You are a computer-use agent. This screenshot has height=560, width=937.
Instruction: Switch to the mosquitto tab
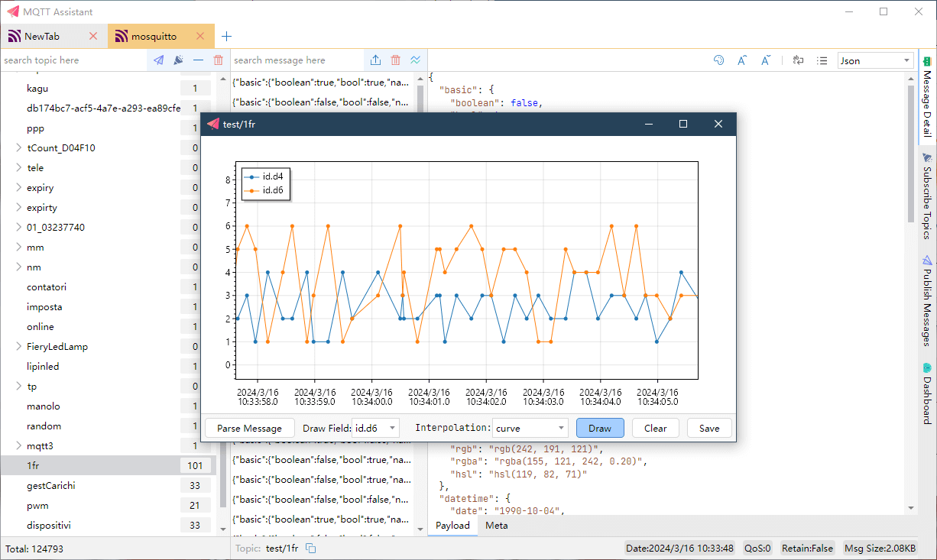point(160,36)
